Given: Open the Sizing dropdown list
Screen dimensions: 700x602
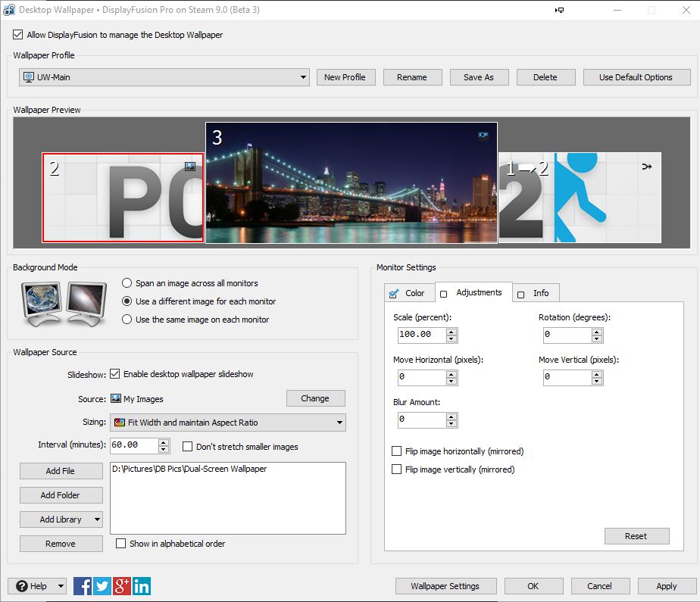Looking at the screenshot, I should coord(339,423).
